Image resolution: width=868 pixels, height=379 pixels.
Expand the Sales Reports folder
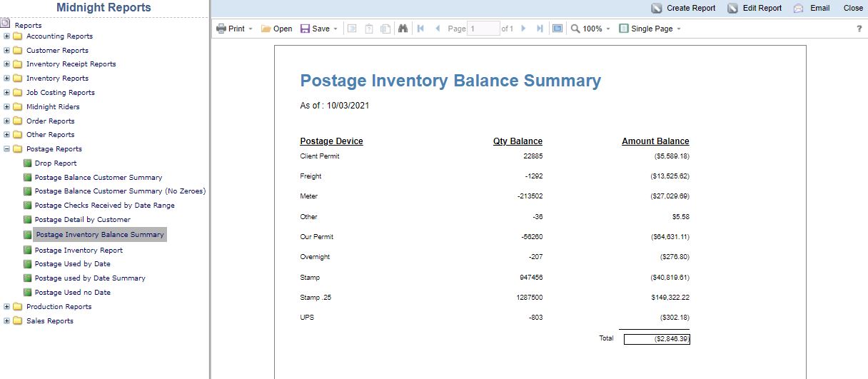coord(6,320)
